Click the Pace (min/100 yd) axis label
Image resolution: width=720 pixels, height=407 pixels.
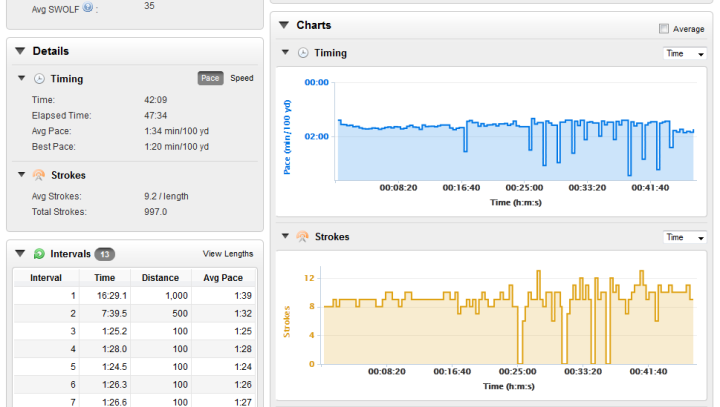pos(287,137)
